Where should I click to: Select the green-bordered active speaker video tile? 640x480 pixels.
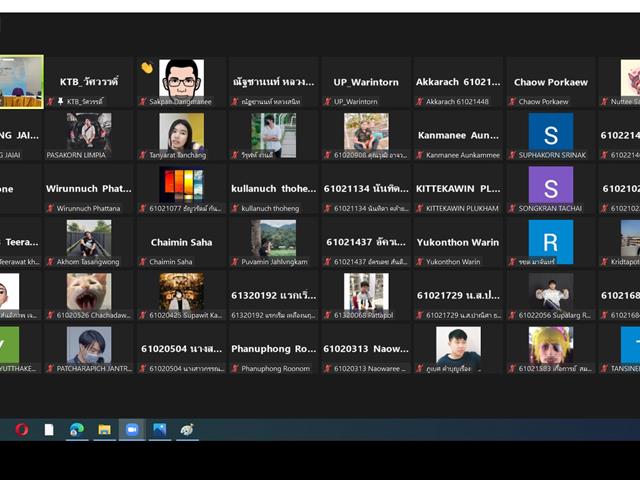click(21, 82)
